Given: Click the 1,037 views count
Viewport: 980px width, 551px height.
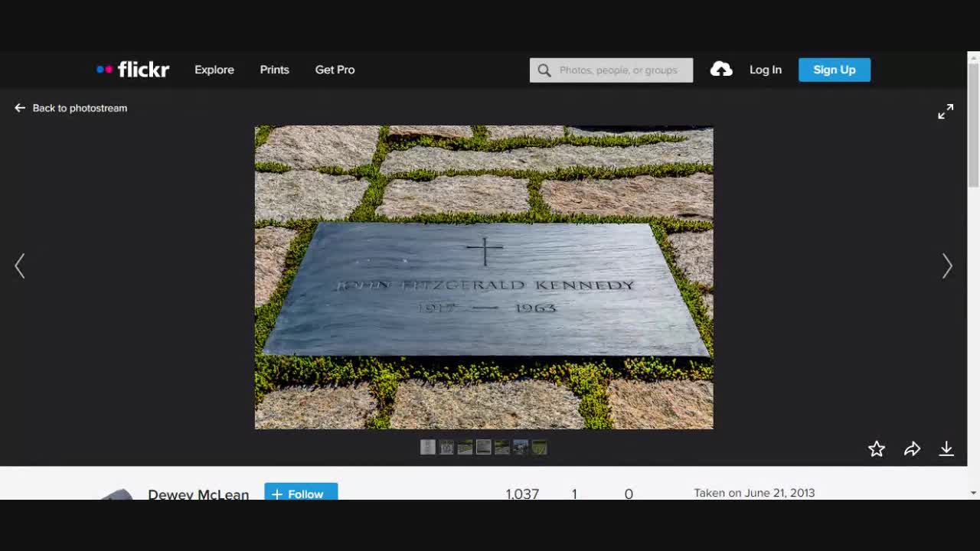Looking at the screenshot, I should tap(522, 494).
